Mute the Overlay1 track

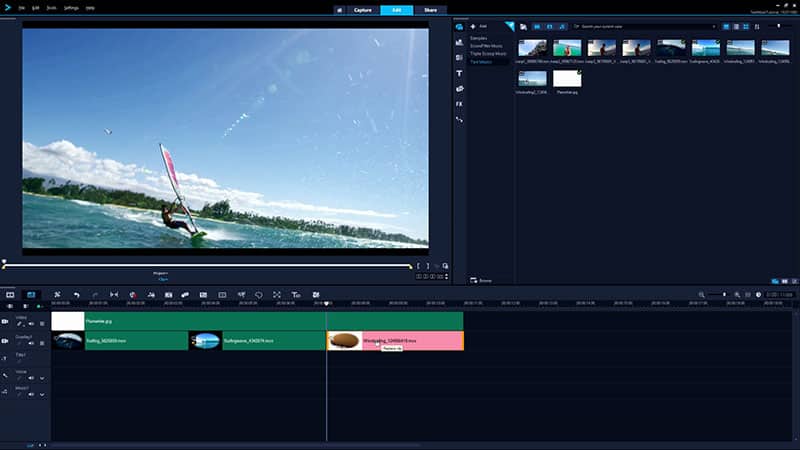[x=31, y=343]
